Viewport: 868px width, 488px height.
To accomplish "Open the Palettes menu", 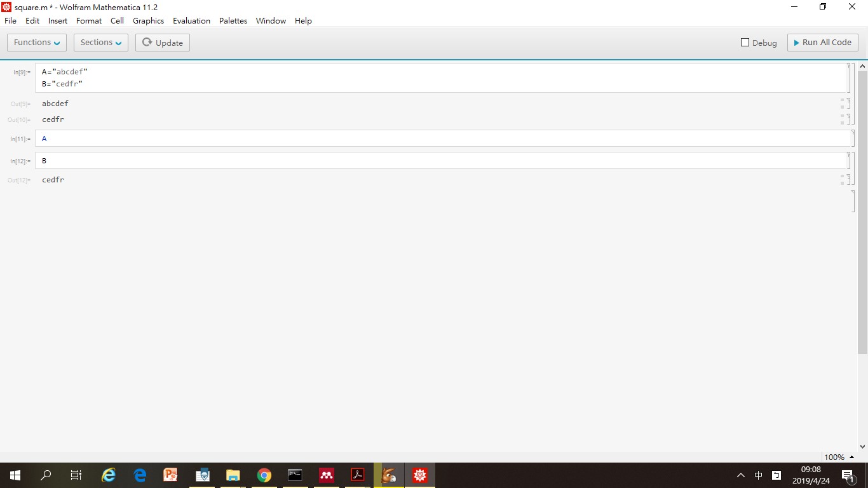I will (x=233, y=20).
